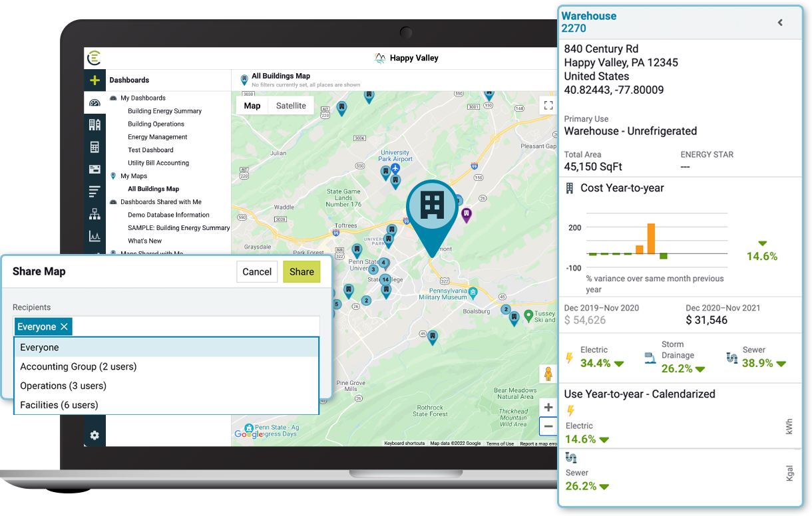The width and height of the screenshot is (812, 516).
Task: Open the groups hierarchy sidebar icon
Action: (x=95, y=213)
